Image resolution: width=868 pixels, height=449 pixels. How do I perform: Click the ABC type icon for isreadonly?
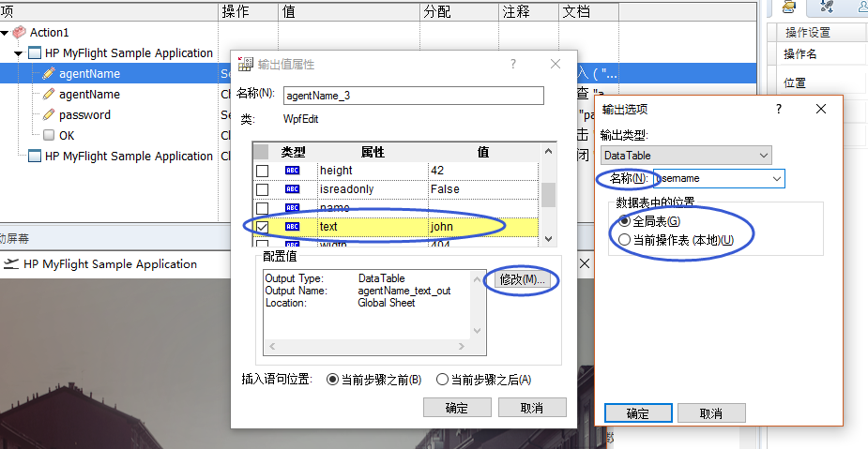click(x=292, y=189)
